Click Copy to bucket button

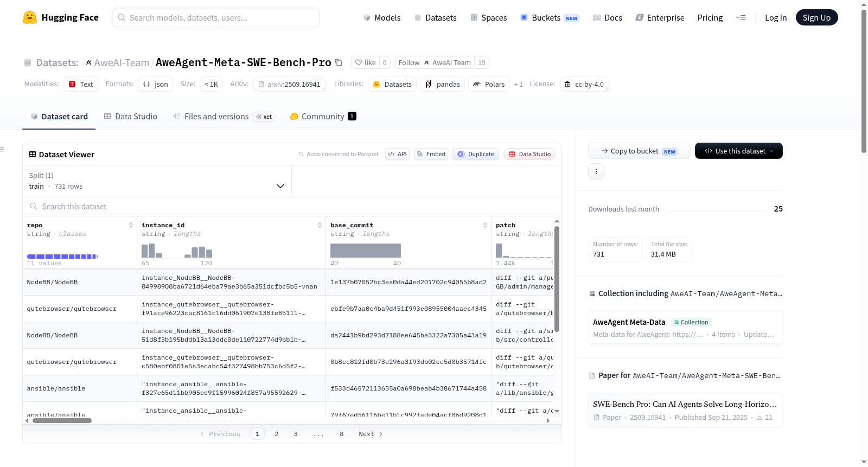[639, 151]
